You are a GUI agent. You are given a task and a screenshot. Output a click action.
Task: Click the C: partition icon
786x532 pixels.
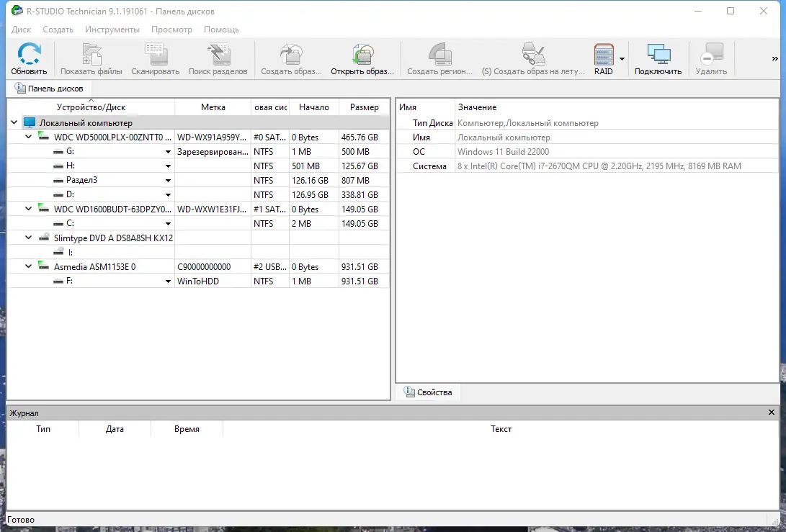pyautogui.click(x=58, y=223)
